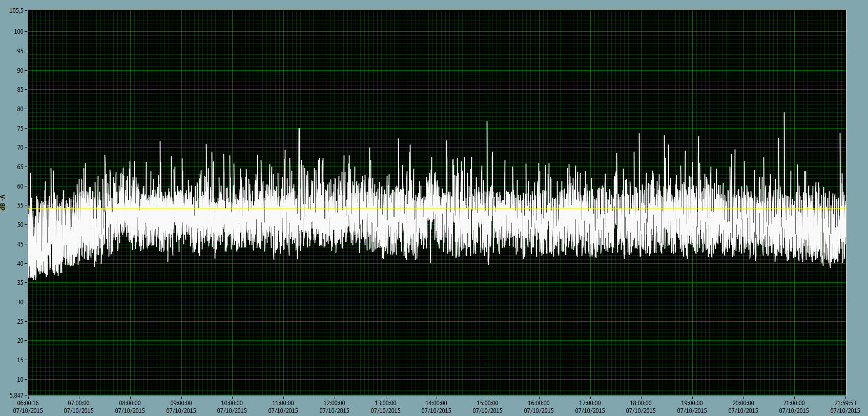Click the 08:00:00 time axis label

(130, 404)
